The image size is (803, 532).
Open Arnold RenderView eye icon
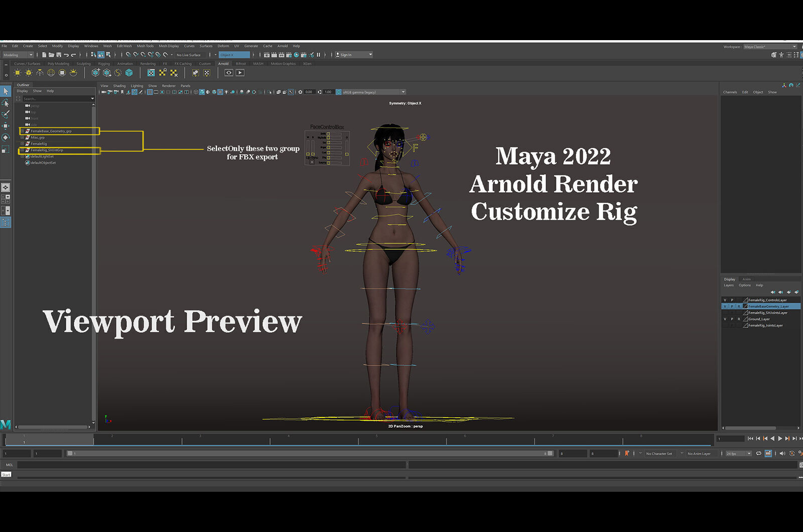pos(229,73)
